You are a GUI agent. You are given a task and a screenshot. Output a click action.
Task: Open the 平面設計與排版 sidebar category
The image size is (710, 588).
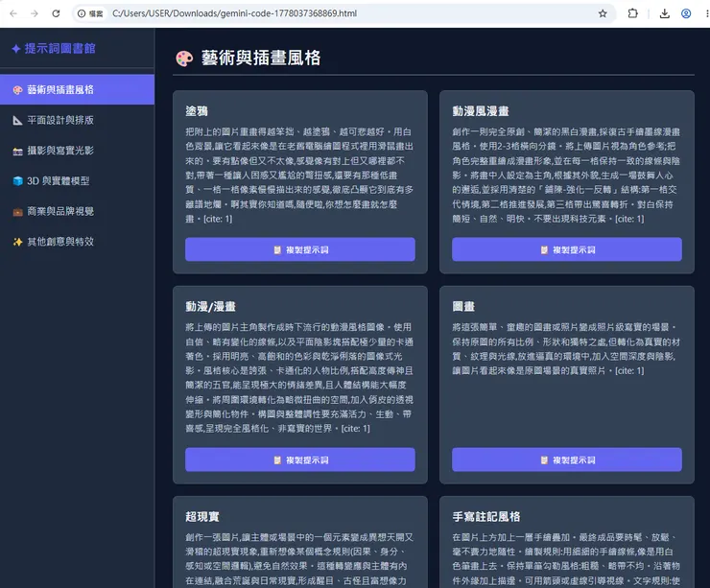click(x=77, y=120)
